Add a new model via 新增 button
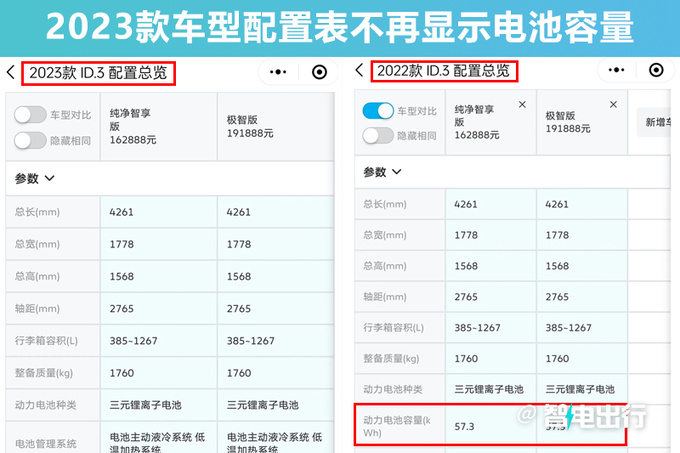Screen dimensions: 680x453 click(x=654, y=123)
